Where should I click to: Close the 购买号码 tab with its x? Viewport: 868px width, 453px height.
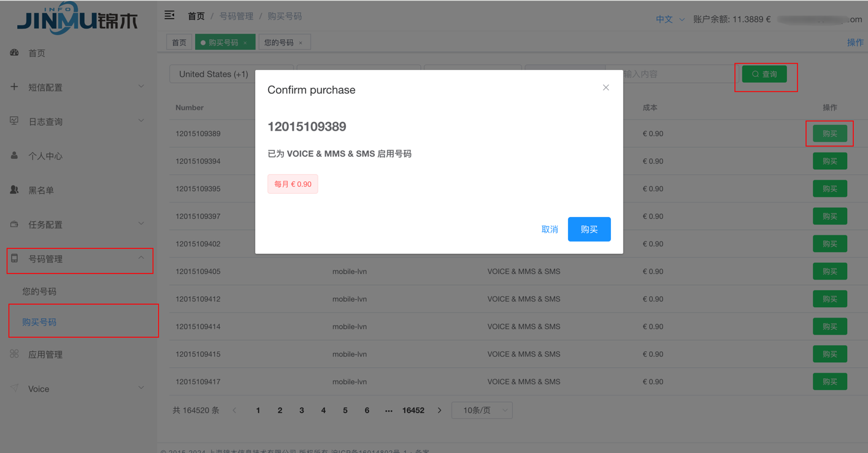pyautogui.click(x=245, y=43)
